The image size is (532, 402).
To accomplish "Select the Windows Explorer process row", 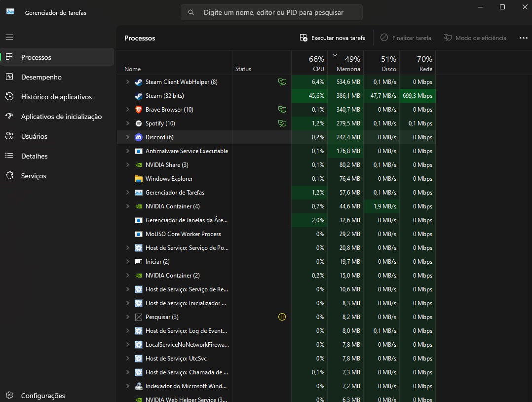I will (x=276, y=179).
